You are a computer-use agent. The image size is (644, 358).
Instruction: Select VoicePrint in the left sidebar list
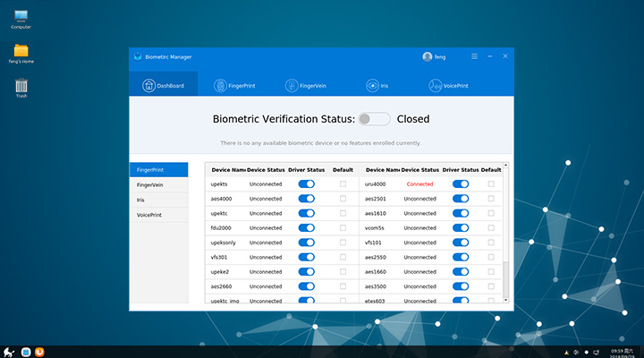(158, 215)
